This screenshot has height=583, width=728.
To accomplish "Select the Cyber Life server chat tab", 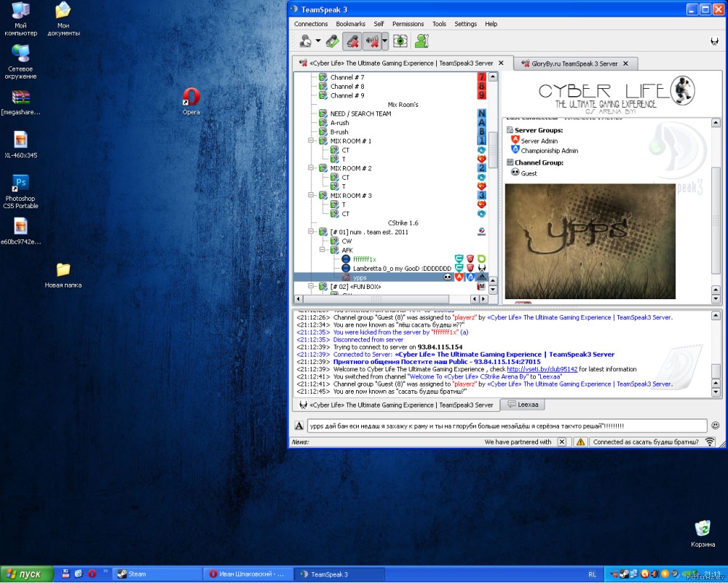I will [x=396, y=405].
